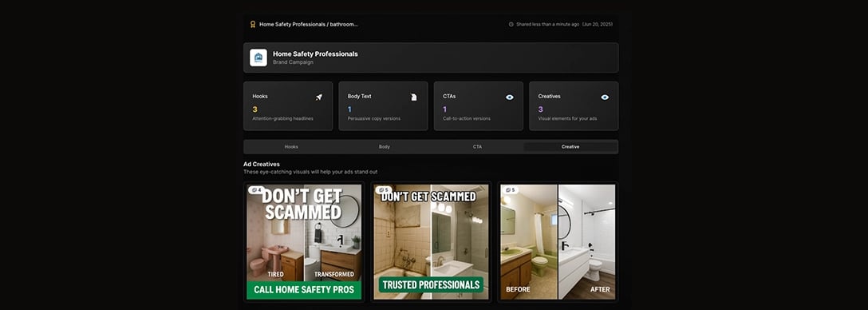
Task: Click the eye icon in Creatives card
Action: coord(605,97)
